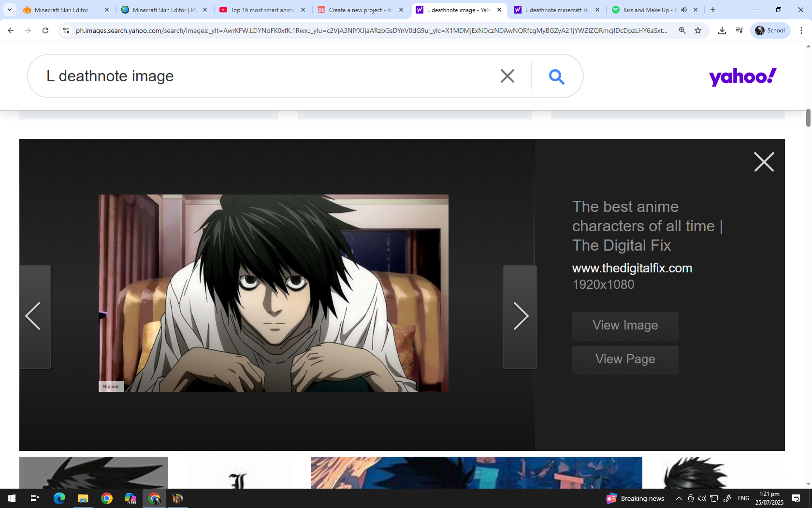Open volume control in system tray
The width and height of the screenshot is (812, 508).
[x=702, y=498]
